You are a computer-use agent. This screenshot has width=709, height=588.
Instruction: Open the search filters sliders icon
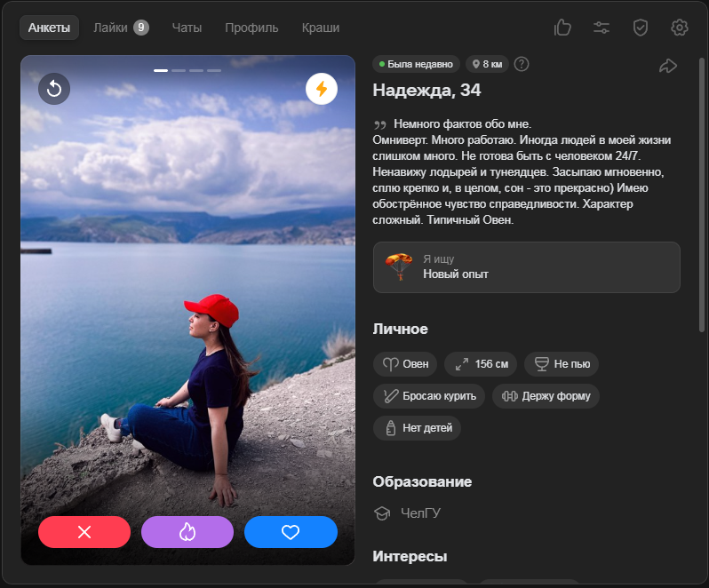click(x=601, y=28)
